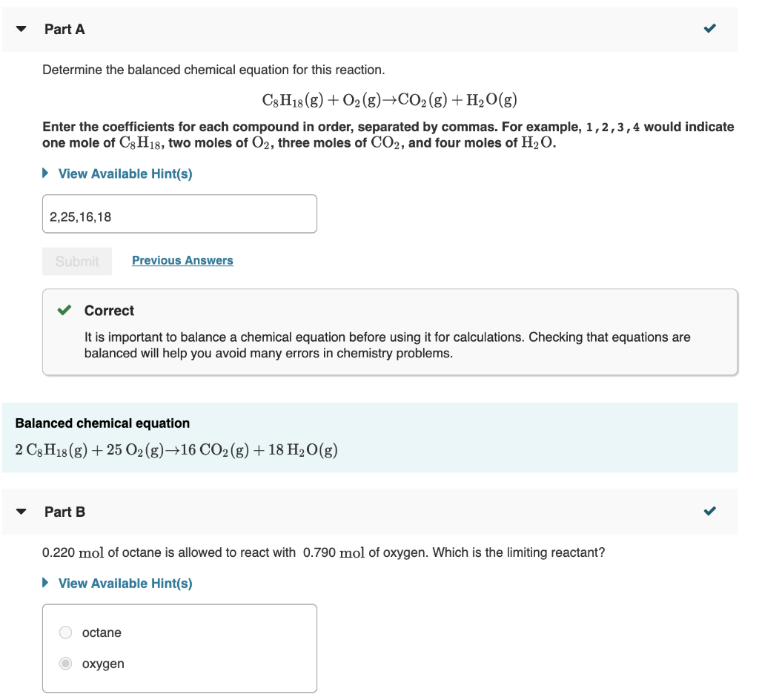Click the triangle icon beside Part A header
The height and width of the screenshot is (700, 759).
pyautogui.click(x=20, y=28)
